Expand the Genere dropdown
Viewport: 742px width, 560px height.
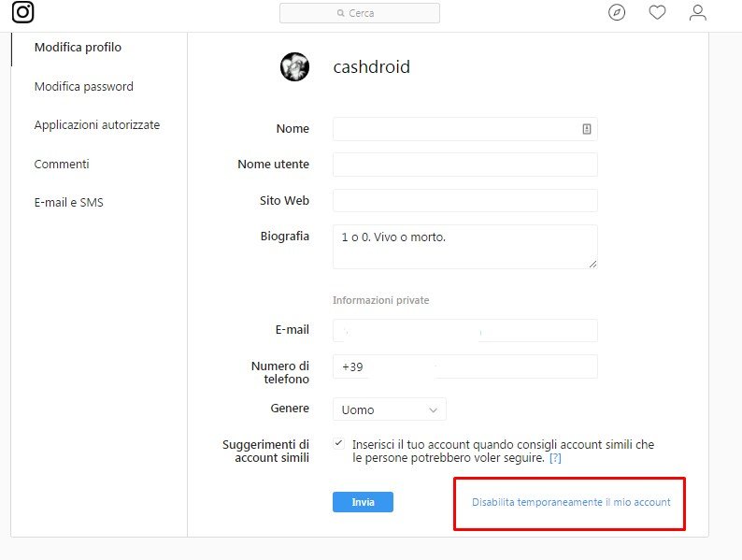point(389,409)
